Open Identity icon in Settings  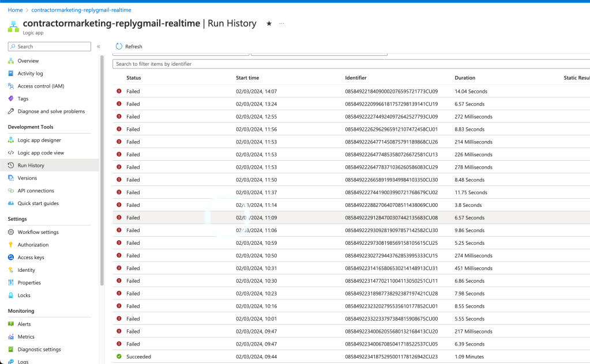tap(11, 270)
